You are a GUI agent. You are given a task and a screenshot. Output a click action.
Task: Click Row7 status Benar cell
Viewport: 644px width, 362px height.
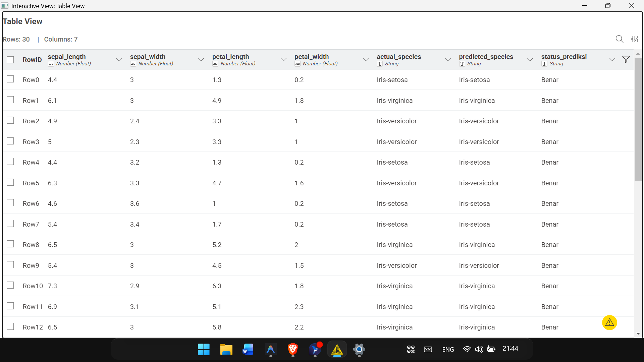coord(550,224)
